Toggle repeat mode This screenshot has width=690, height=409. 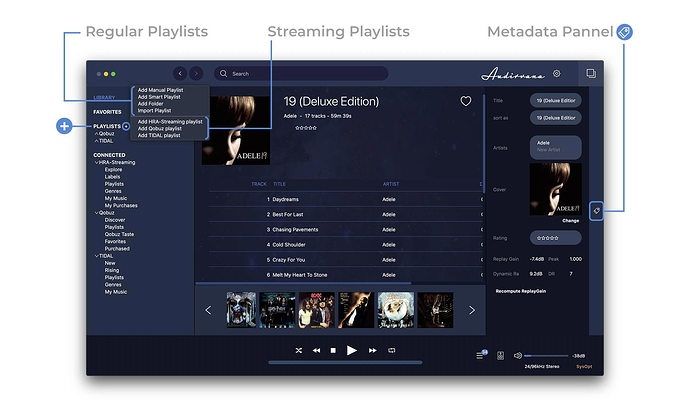click(x=392, y=350)
